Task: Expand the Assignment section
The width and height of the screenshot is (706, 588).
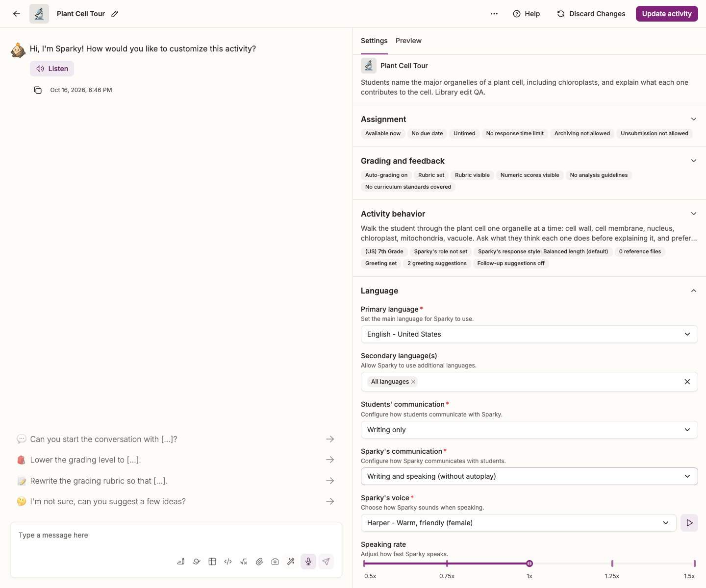Action: [694, 119]
